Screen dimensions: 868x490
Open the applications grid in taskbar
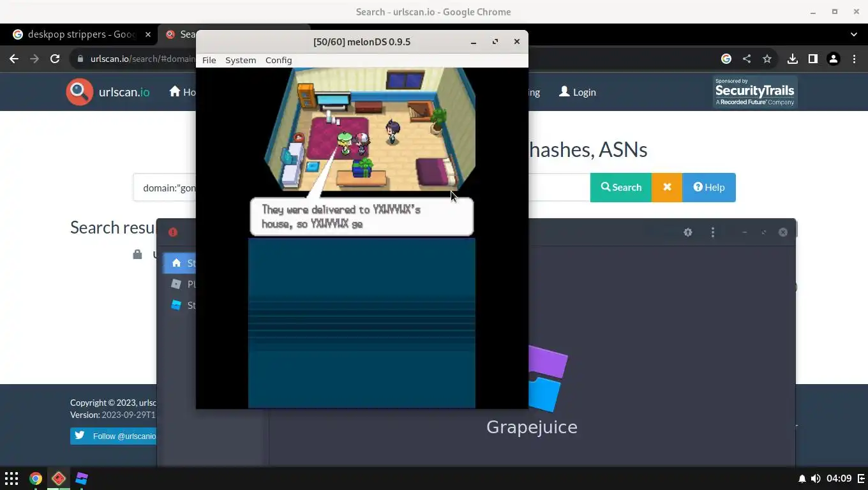[x=11, y=478]
